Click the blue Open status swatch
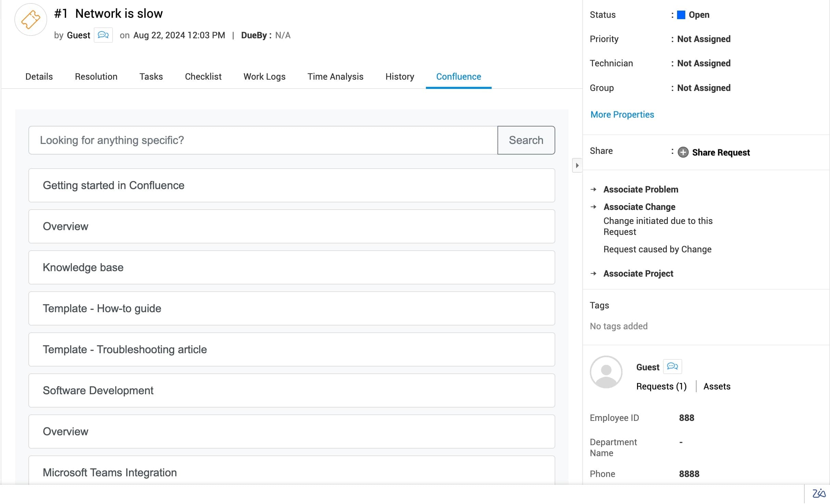This screenshot has width=830, height=504. [x=681, y=15]
